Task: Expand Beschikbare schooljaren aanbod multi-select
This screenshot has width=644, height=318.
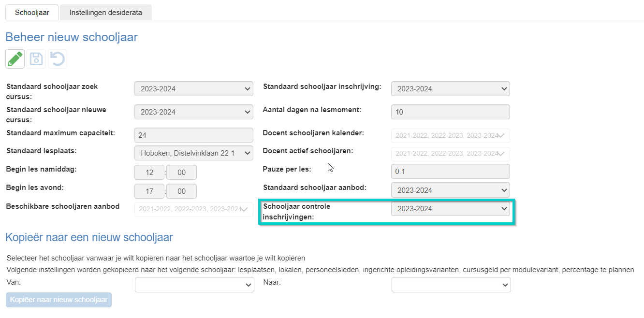Action: click(x=194, y=209)
